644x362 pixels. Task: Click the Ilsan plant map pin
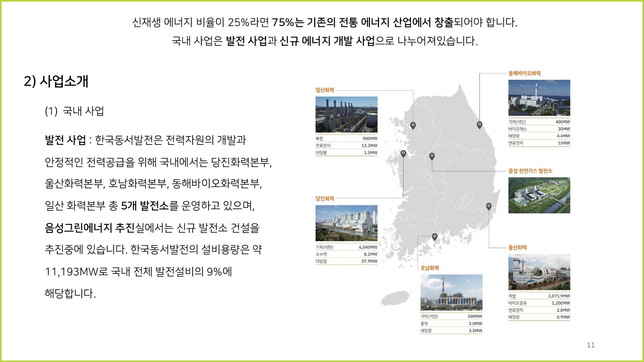[413, 126]
